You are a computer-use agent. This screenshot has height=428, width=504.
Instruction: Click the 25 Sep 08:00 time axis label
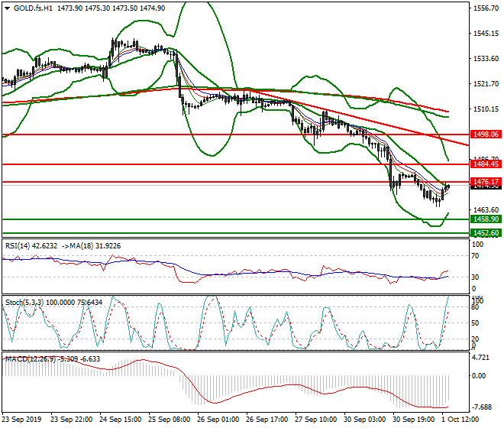point(169,420)
